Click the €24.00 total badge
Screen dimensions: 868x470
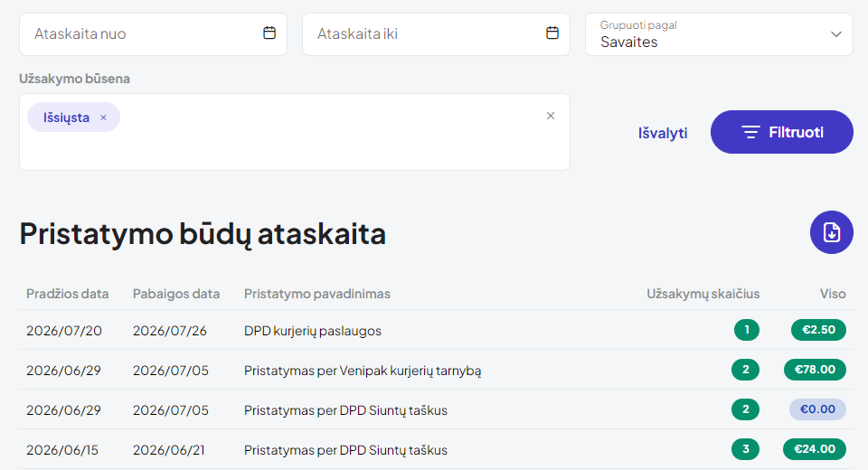(x=815, y=449)
